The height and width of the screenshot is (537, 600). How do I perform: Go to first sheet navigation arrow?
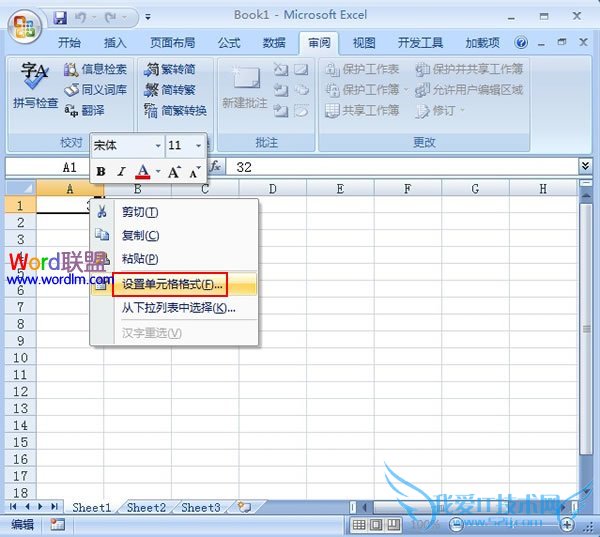point(13,506)
